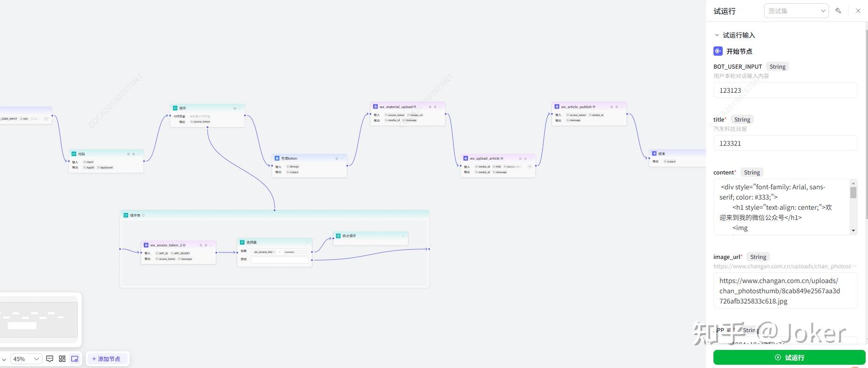
Task: Click the 选择器 如果 condition row
Action: pos(279,252)
